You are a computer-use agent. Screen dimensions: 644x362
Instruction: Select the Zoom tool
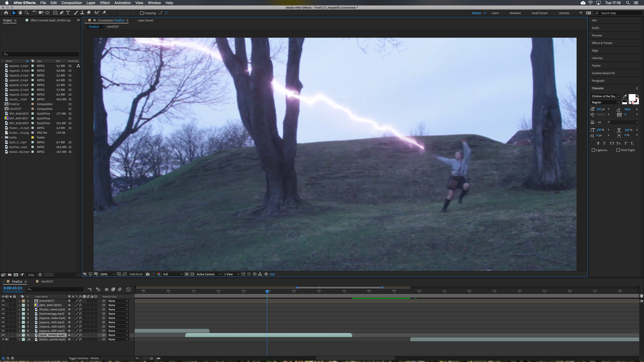26,13
